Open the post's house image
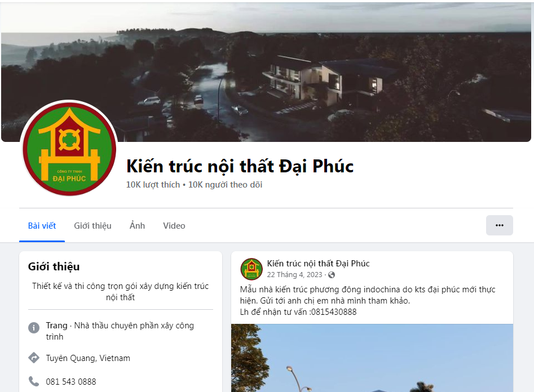 pyautogui.click(x=372, y=358)
